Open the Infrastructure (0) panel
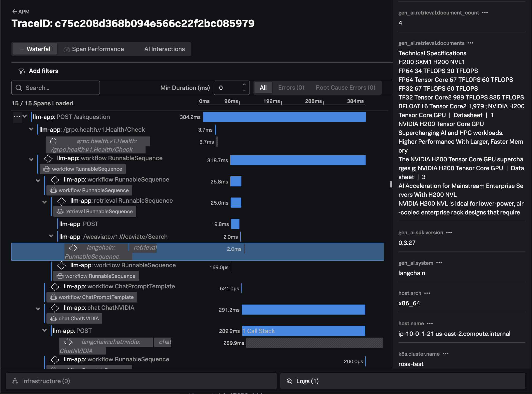The image size is (532, 394). 46,381
